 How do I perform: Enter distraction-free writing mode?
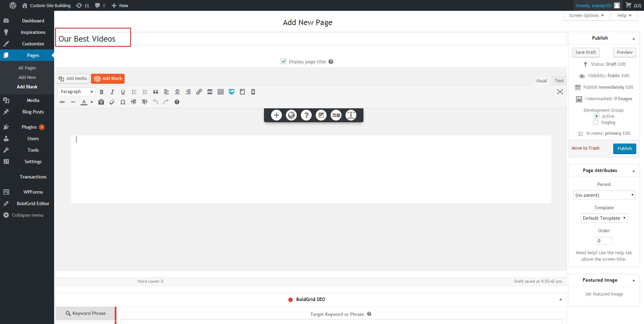[560, 92]
